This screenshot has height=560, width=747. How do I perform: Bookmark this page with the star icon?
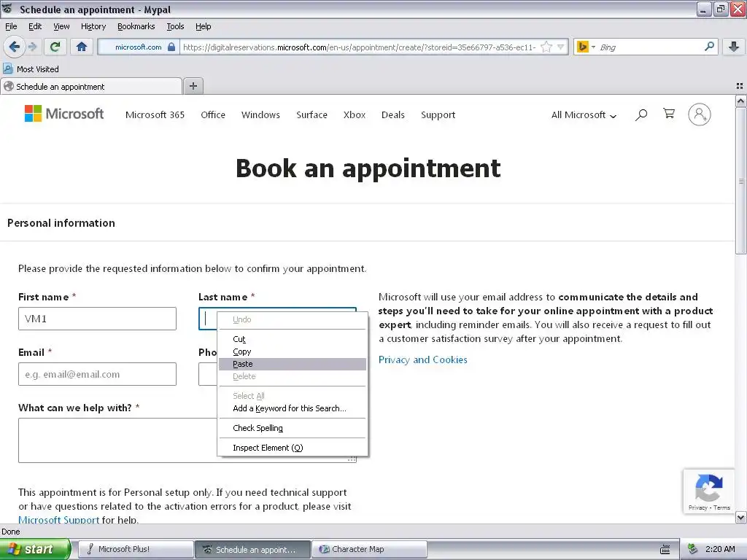click(546, 47)
